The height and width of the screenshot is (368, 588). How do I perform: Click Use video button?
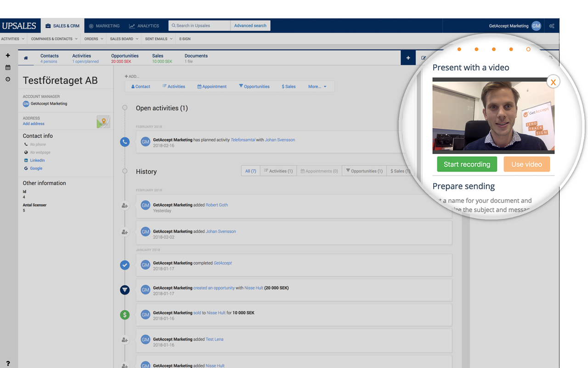click(x=526, y=164)
